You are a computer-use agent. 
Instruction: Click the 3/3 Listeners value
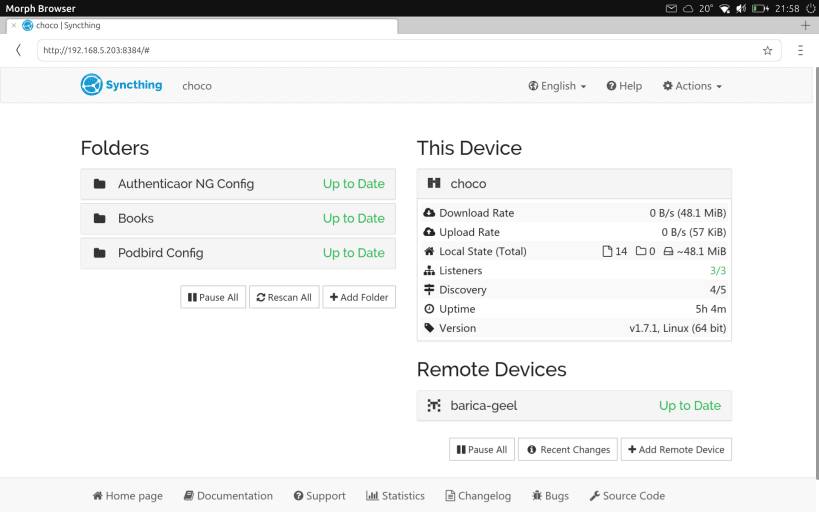[718, 271]
